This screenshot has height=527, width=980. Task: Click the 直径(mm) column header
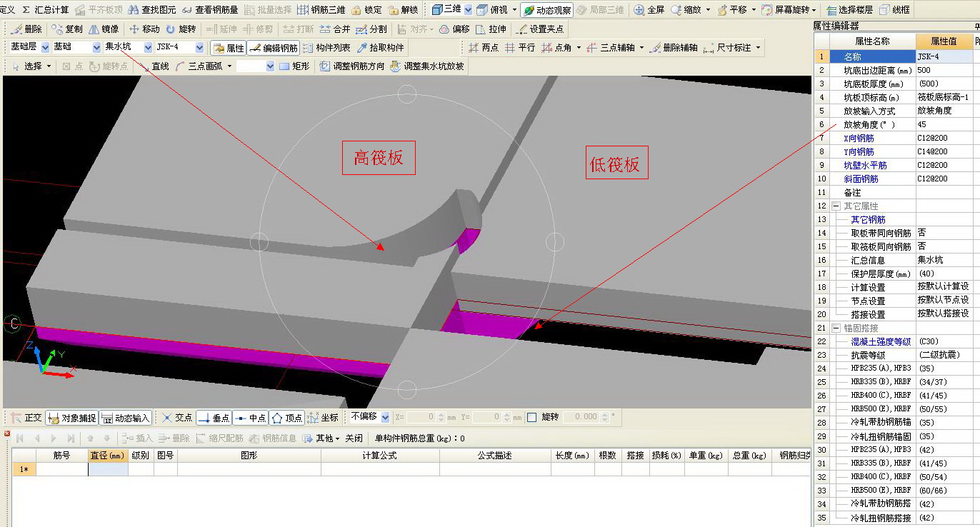(x=108, y=455)
